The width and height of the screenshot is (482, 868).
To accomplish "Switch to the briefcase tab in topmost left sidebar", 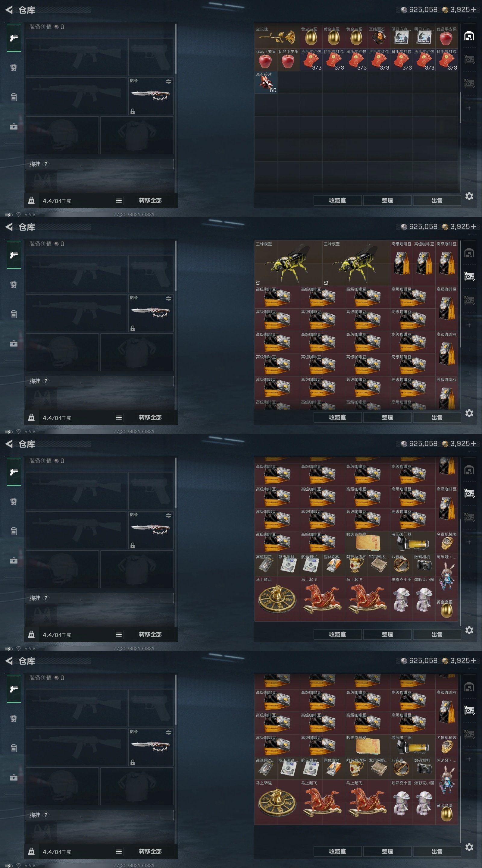I will point(14,127).
